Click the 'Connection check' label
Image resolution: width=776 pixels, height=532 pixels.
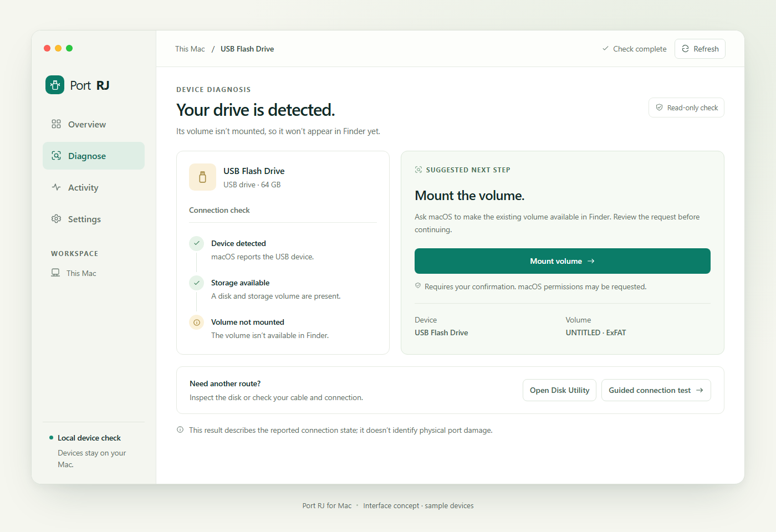click(219, 210)
